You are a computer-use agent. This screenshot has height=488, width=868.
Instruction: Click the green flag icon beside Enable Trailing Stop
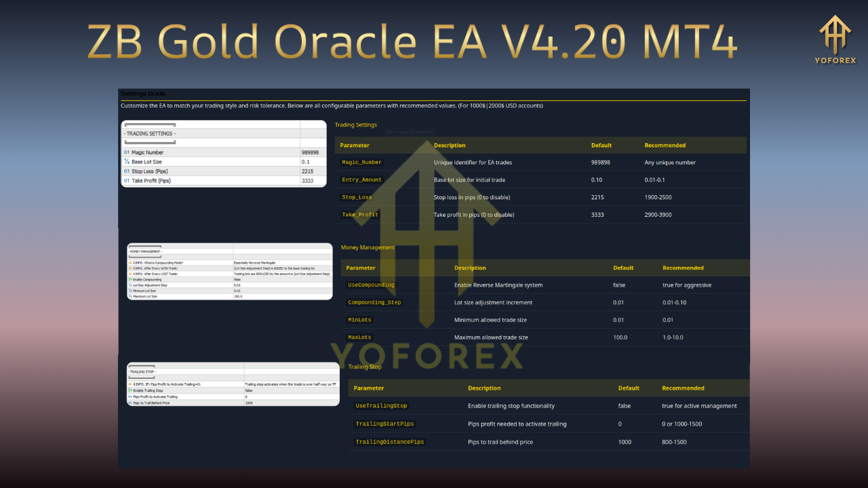coord(130,390)
